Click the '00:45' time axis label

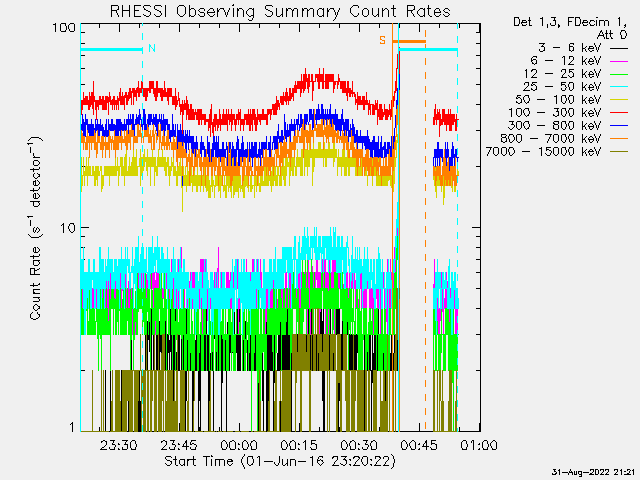(x=419, y=445)
